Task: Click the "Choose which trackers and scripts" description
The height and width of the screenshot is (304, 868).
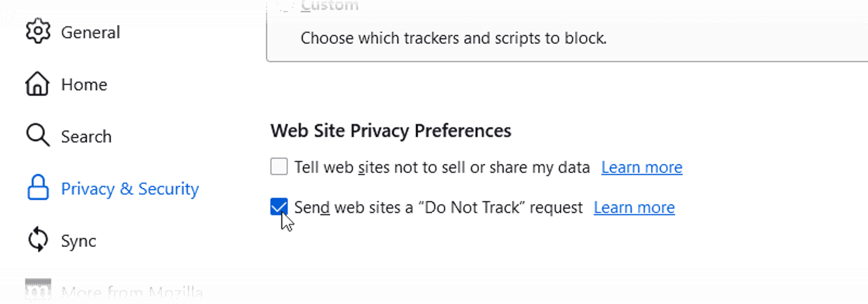Action: point(453,38)
